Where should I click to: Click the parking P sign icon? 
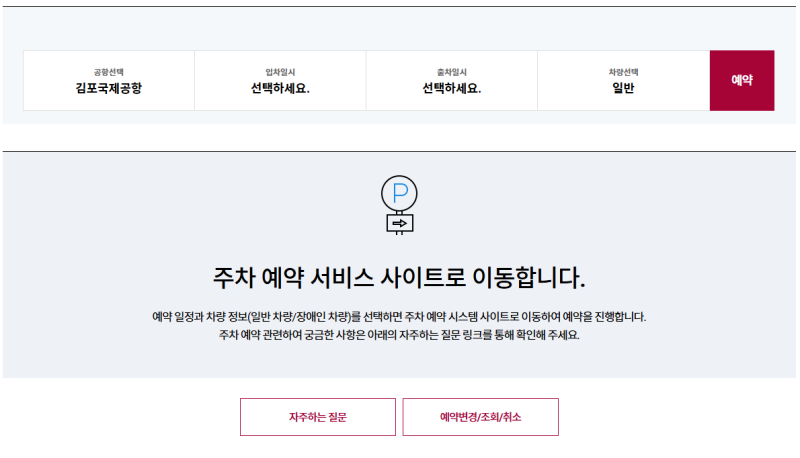[399, 205]
